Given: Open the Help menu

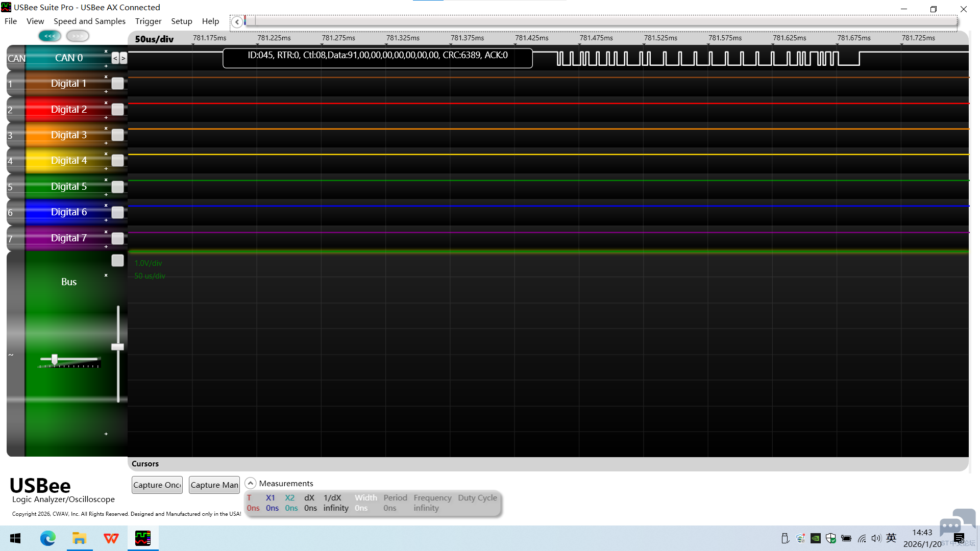Looking at the screenshot, I should point(210,21).
